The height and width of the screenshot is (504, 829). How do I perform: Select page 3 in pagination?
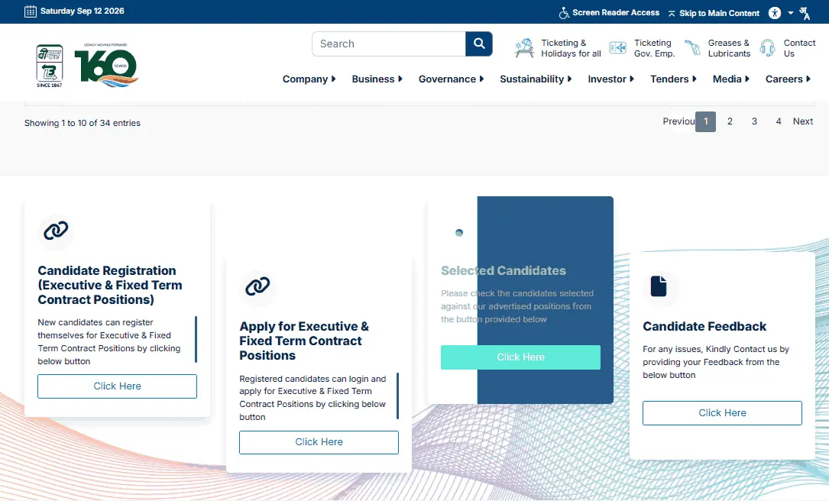[754, 121]
